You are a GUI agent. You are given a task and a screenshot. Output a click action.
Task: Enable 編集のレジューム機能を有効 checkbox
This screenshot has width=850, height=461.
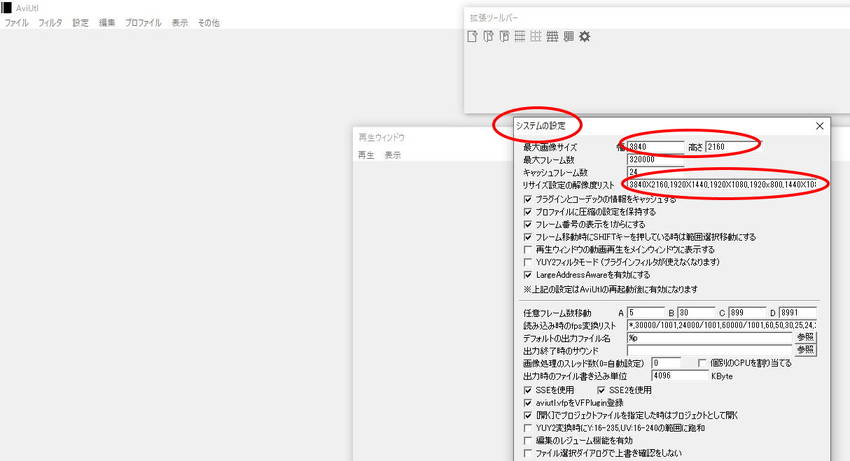(527, 440)
